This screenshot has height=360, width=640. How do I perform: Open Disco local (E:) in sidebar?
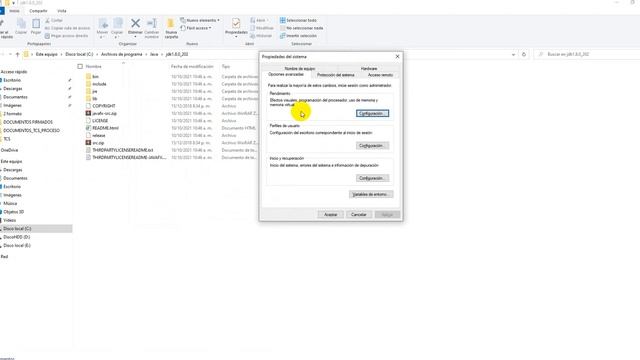[x=17, y=246]
